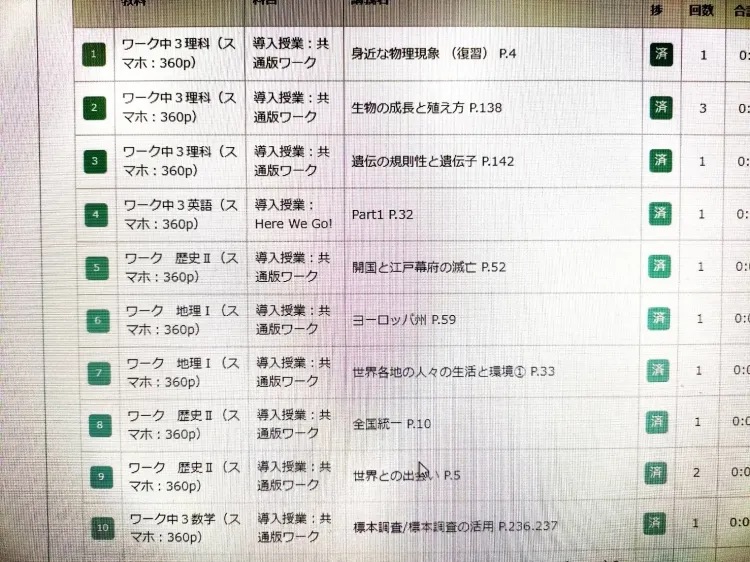The width and height of the screenshot is (750, 562).
Task: Open lecture 開国と江戸幕府の滅亡 P.52
Action: [x=429, y=267]
